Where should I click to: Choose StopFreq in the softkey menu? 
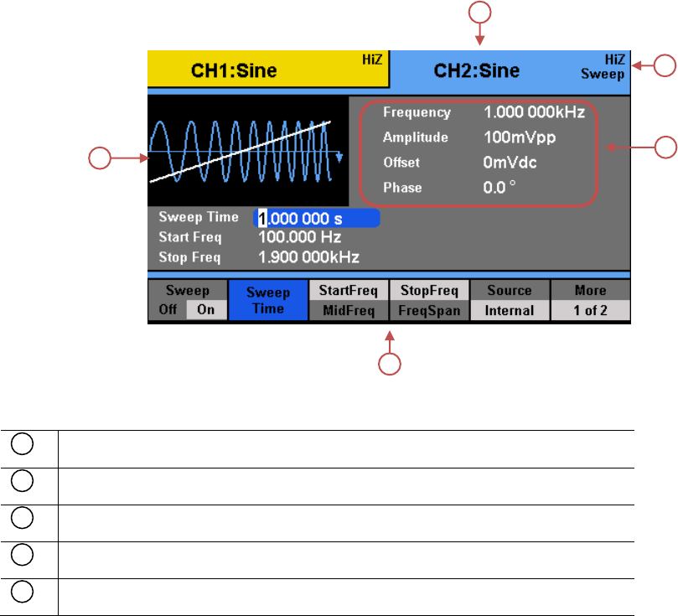tap(429, 291)
